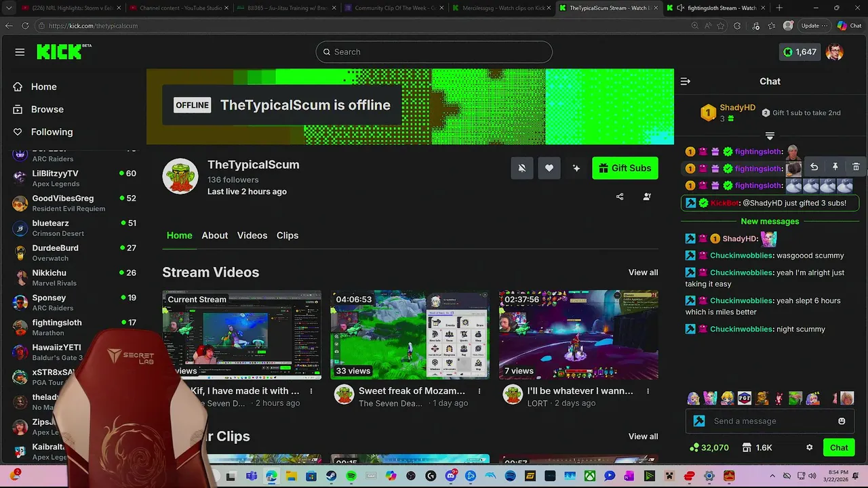Open GoodVibesGreg channel in sidebar
This screenshot has height=488, width=868.
[73, 203]
